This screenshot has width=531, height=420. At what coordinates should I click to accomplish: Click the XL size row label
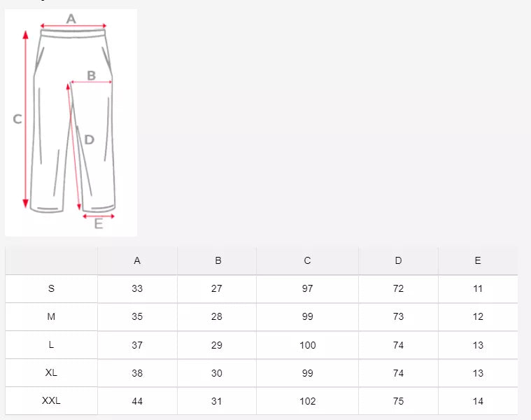point(51,373)
